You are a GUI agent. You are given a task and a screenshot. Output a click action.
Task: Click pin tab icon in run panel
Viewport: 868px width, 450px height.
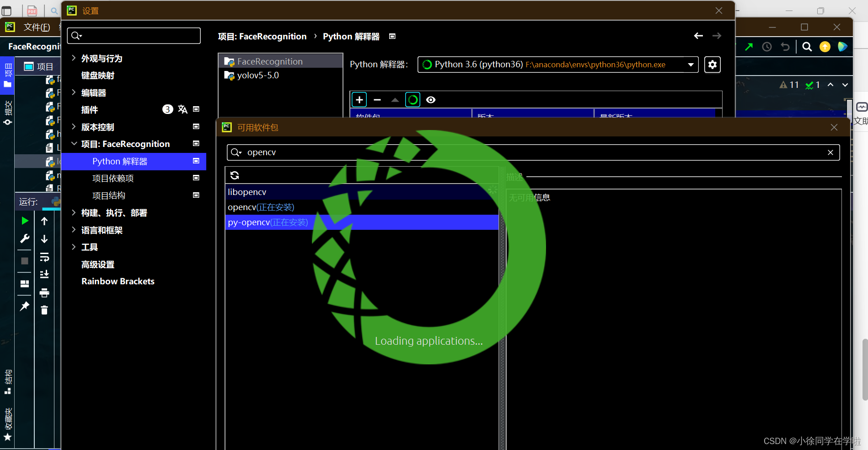25,306
